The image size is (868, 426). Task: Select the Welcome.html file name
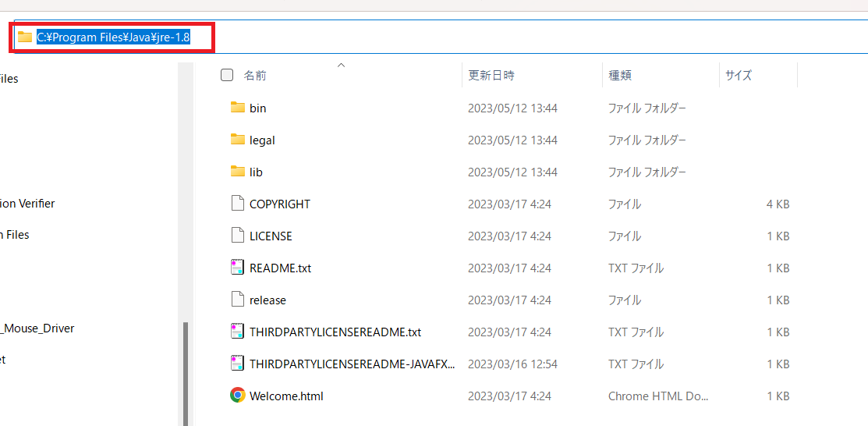pyautogui.click(x=286, y=396)
